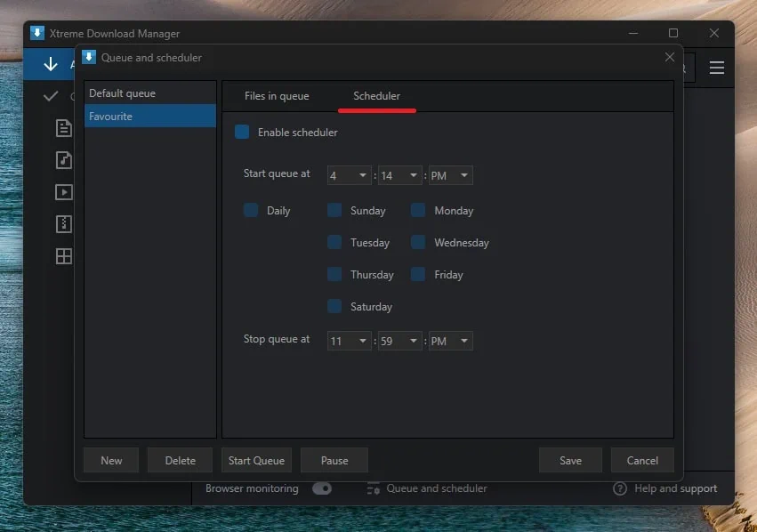Switch to the Scheduler tab
Viewport: 757px width, 532px height.
(x=376, y=96)
